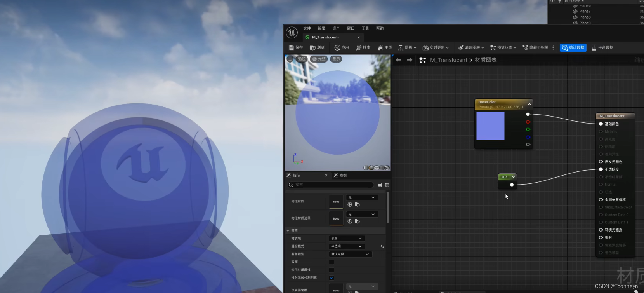The height and width of the screenshot is (293, 644).
Task: Open 混合模式 dropdown showing 半透明
Action: click(347, 246)
